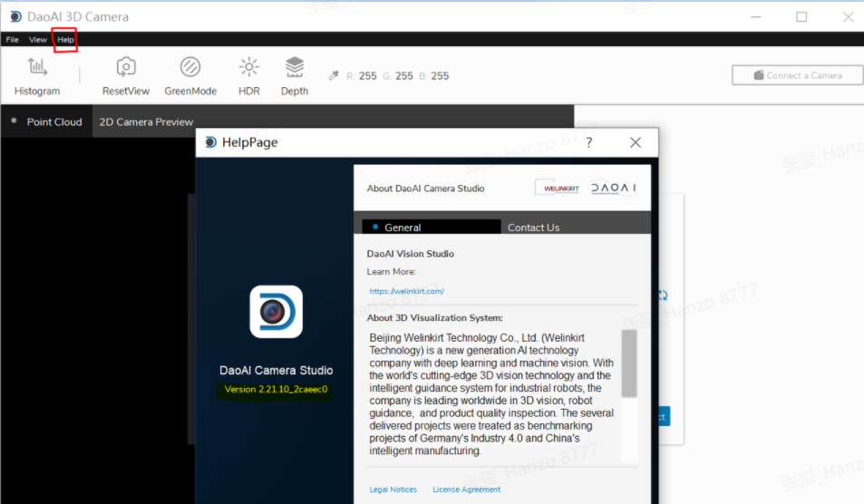Click the DAOAI brand logo

[x=613, y=188]
